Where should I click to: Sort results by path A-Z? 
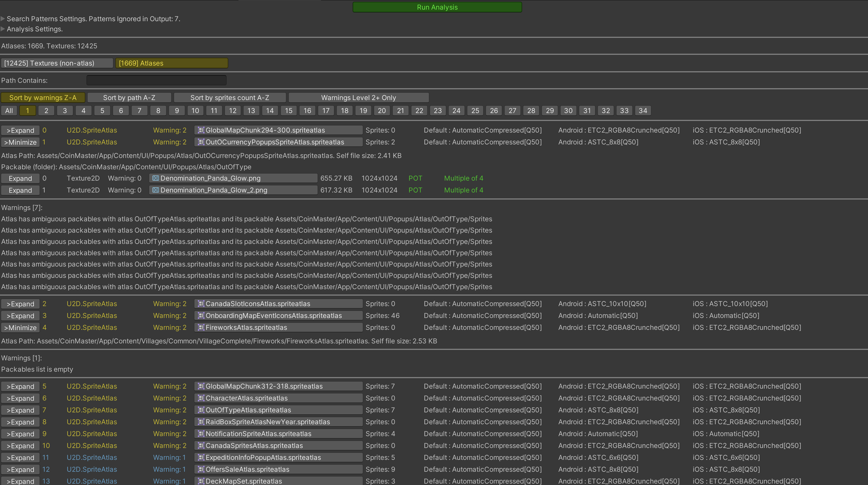[129, 98]
